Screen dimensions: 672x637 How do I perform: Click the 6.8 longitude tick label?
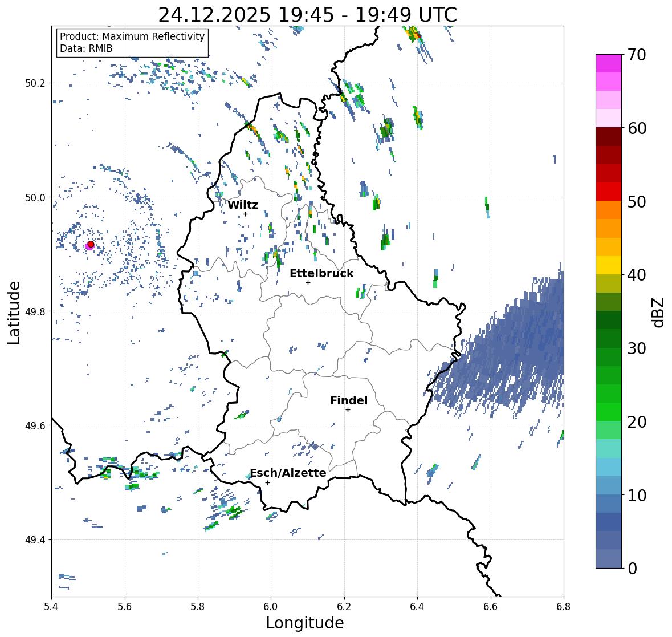click(x=563, y=607)
